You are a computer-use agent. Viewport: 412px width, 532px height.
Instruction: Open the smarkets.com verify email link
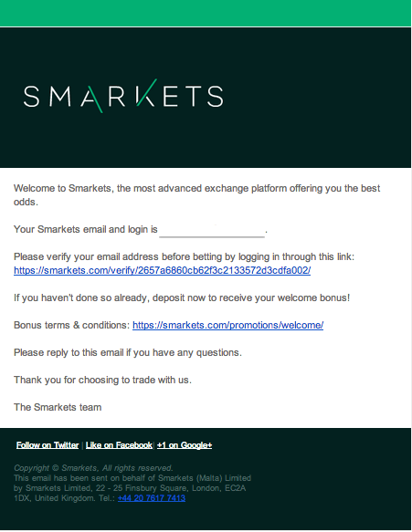(x=162, y=270)
